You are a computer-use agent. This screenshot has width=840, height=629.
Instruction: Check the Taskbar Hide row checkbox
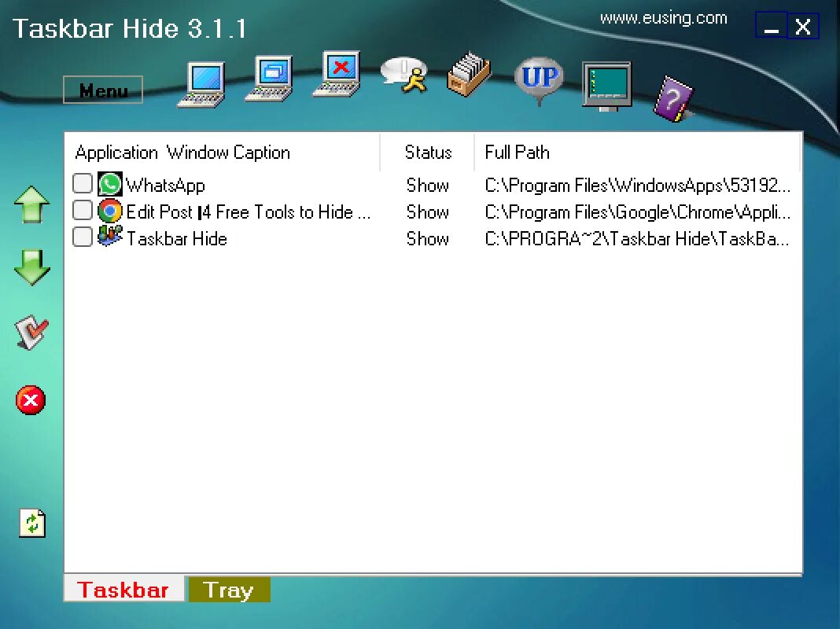[x=82, y=237]
